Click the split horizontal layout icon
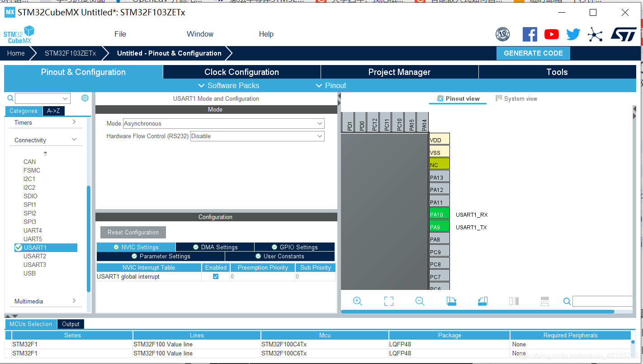643x364 pixels. pos(514,301)
